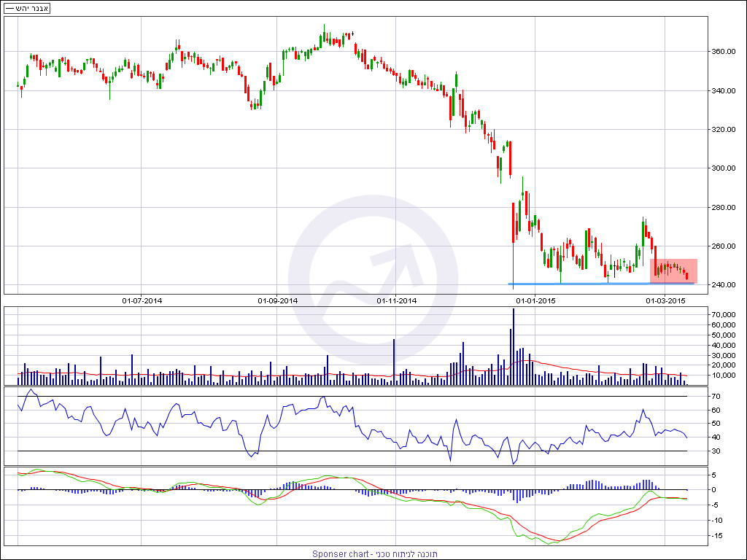Click the 50,000 volume axis label
The width and height of the screenshot is (747, 560).
[724, 335]
